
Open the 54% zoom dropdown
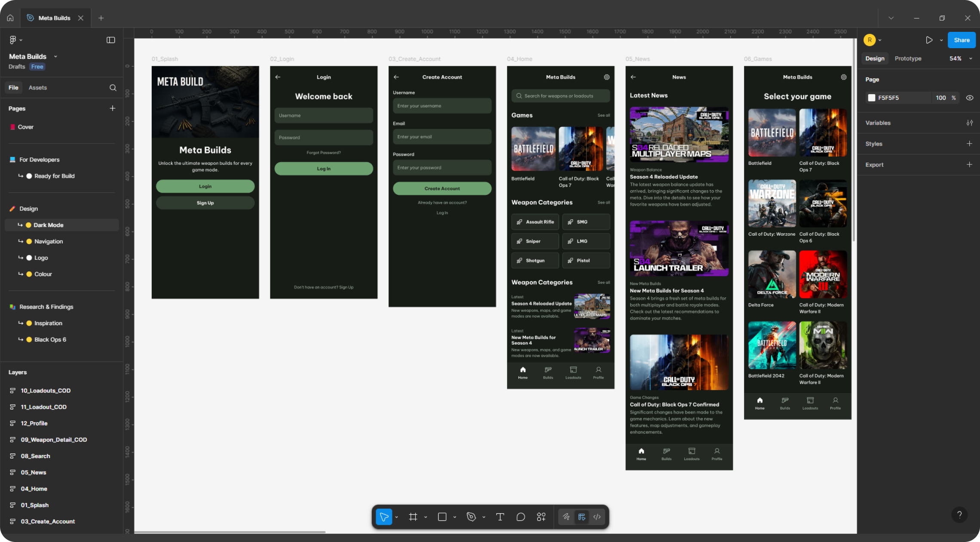coord(961,59)
